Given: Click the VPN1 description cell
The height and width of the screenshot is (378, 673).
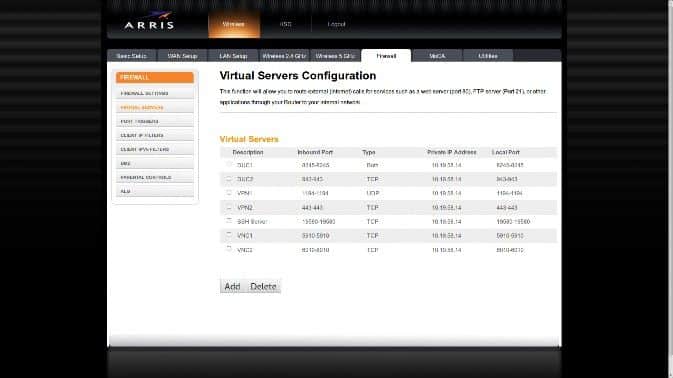Looking at the screenshot, I should [x=245, y=194].
